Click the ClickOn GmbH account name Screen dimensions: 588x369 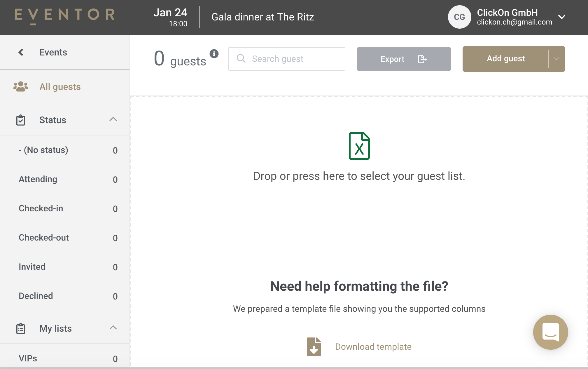pos(507,12)
